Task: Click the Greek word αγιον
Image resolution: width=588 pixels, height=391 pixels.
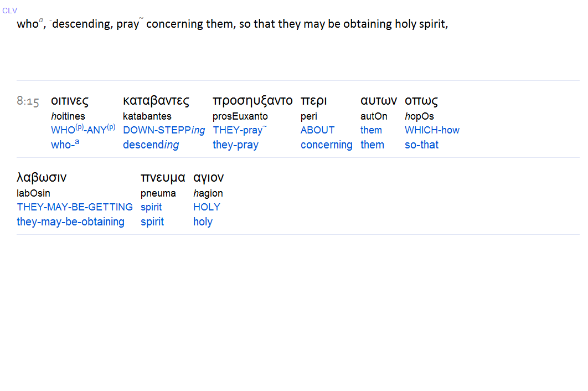Action: 209,178
